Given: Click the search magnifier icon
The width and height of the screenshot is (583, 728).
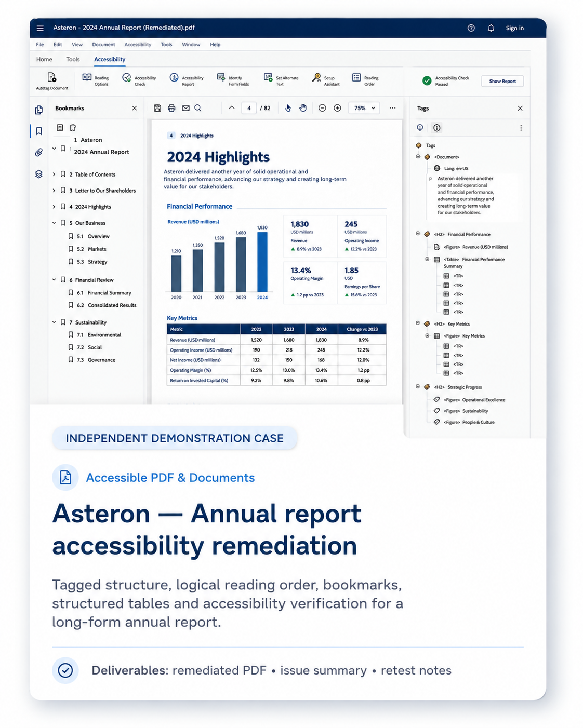Looking at the screenshot, I should (198, 108).
